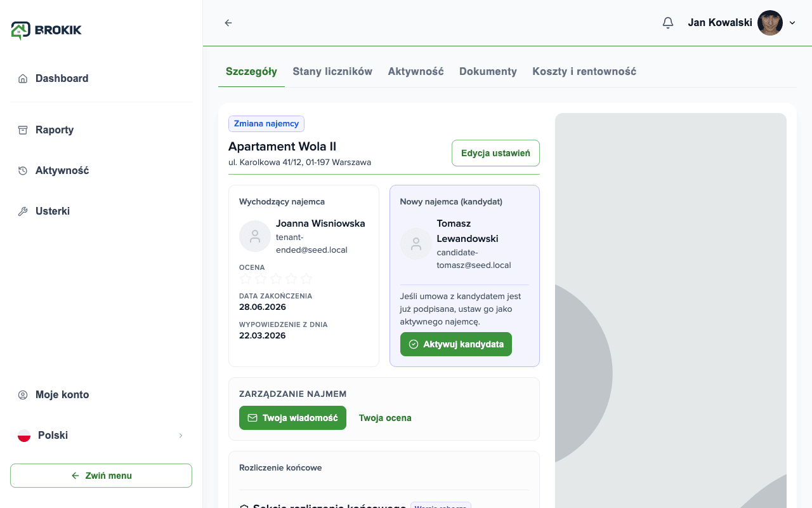
Task: Click the Brokik logo
Action: point(46,30)
